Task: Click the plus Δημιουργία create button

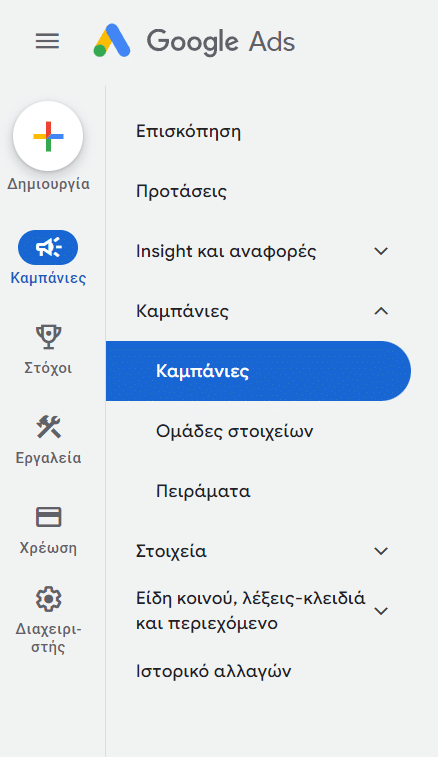Action: 48,136
